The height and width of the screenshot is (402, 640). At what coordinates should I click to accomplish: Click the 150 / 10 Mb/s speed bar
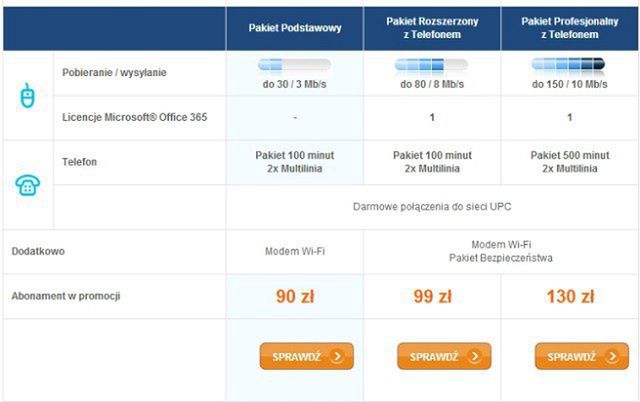[570, 66]
